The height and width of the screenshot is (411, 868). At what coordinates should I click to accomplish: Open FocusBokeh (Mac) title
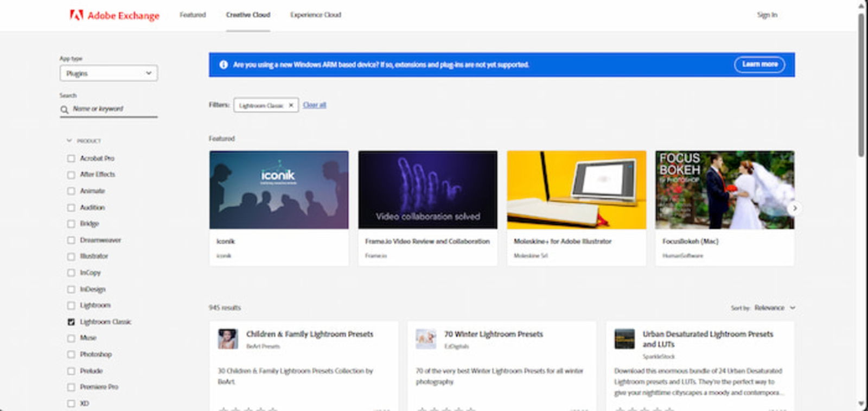coord(691,241)
